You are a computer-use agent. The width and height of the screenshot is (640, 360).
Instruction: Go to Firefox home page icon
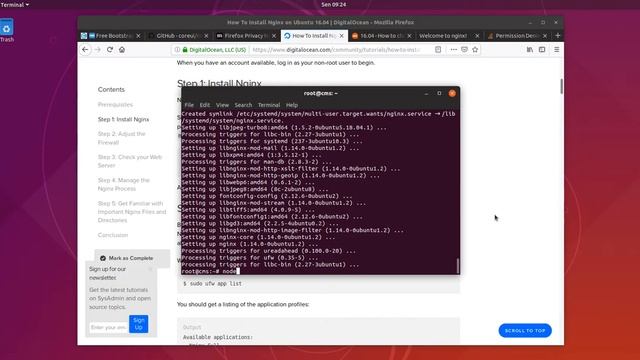click(122, 49)
